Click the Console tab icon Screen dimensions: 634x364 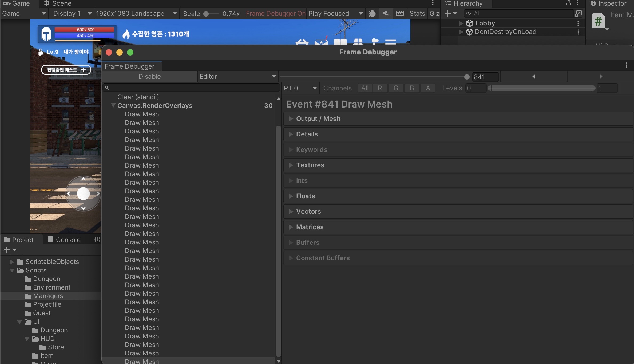(50, 240)
